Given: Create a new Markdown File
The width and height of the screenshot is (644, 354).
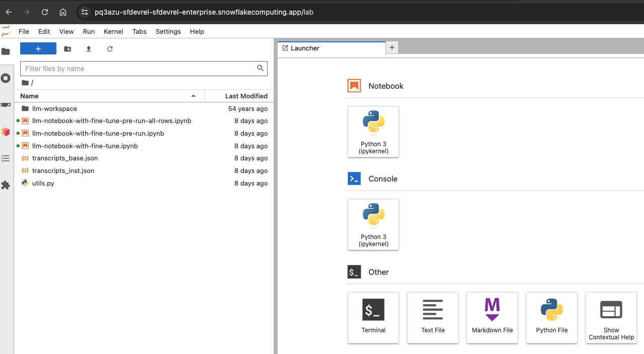Looking at the screenshot, I should coord(492,318).
